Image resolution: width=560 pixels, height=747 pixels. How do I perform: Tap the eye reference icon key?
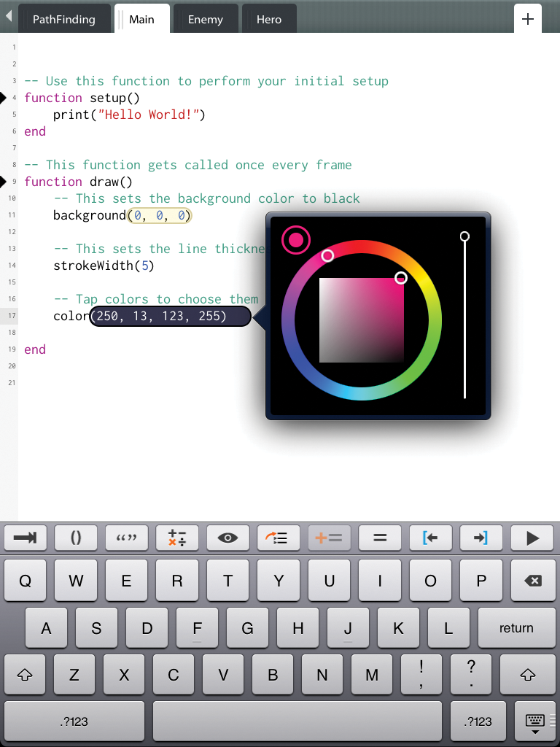[x=228, y=538]
